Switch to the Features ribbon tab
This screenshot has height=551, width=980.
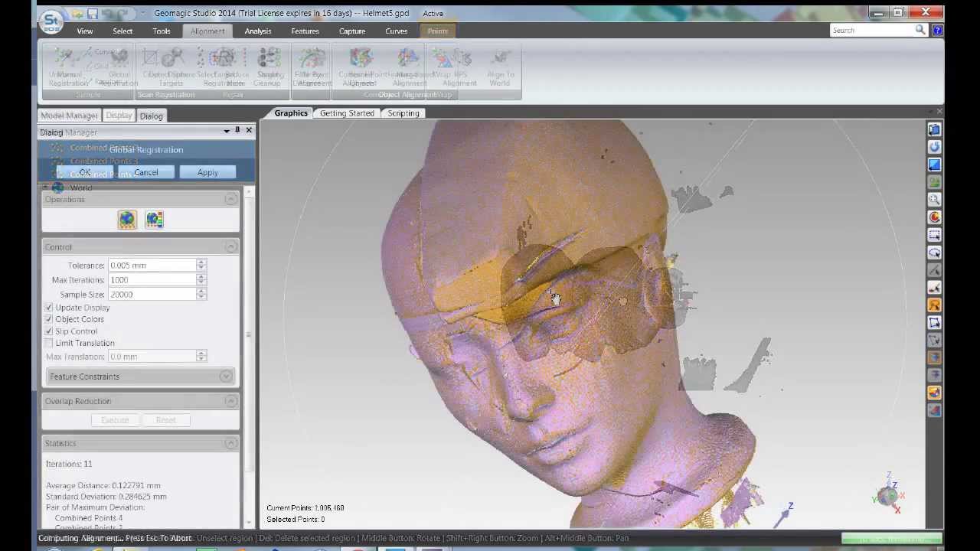coord(305,31)
